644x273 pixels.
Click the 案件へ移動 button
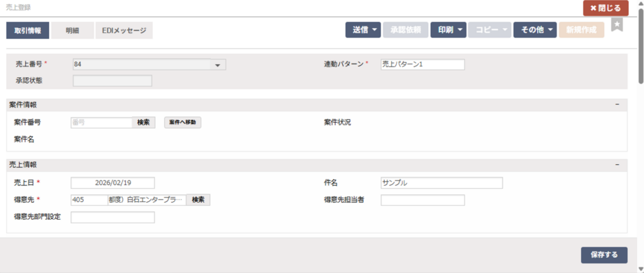182,123
